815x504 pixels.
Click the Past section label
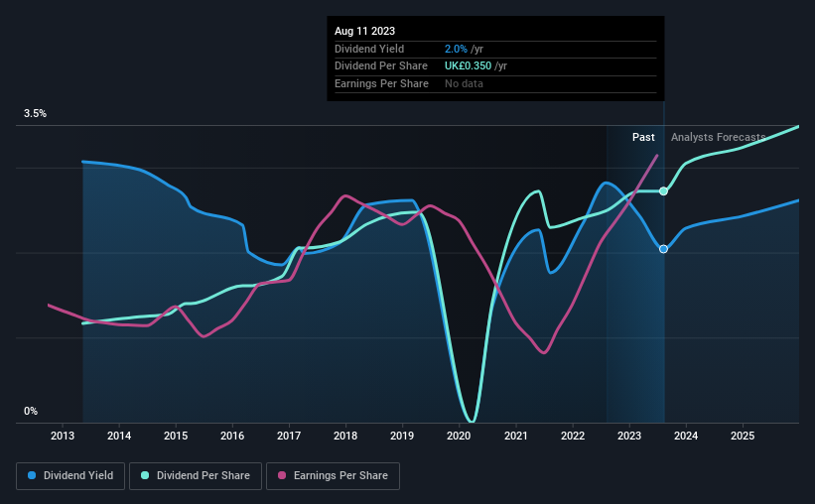643,137
